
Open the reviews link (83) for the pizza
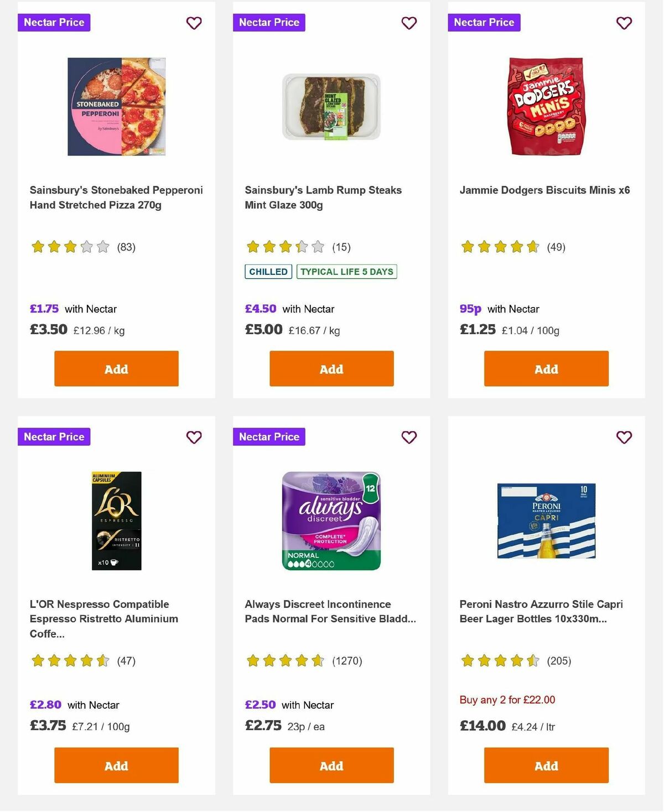point(126,247)
